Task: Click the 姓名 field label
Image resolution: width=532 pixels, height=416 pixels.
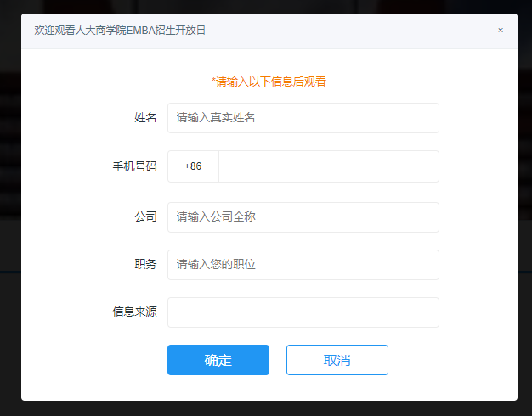Action: [145, 118]
